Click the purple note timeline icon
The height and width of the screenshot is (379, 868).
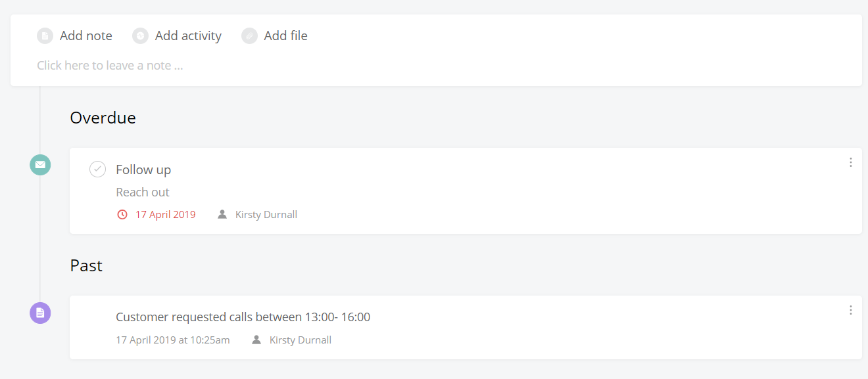[x=40, y=313]
